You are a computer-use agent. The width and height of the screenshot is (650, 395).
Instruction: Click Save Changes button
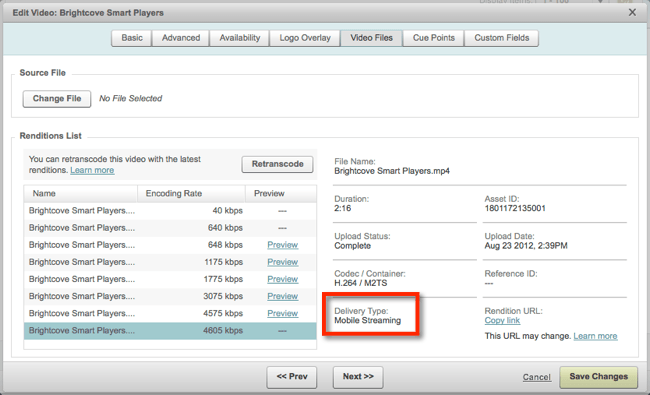599,377
